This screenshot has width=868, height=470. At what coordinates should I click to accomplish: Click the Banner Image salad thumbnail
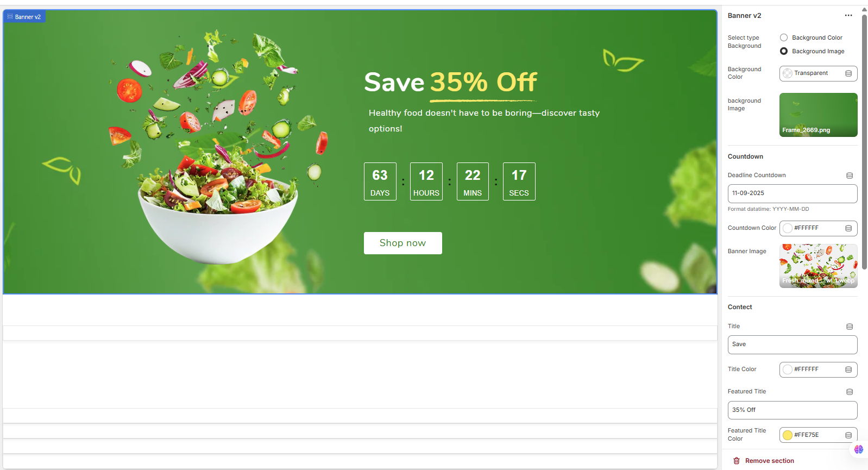(819, 266)
